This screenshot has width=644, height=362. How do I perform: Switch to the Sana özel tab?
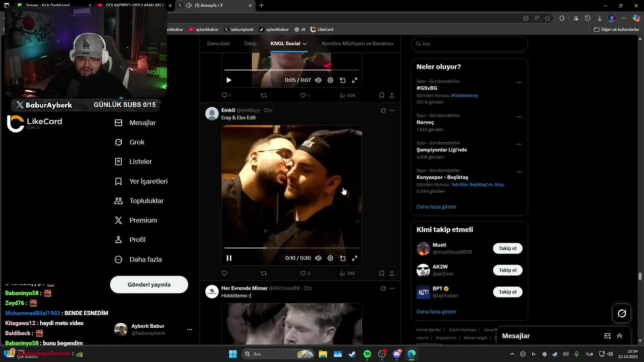218,44
